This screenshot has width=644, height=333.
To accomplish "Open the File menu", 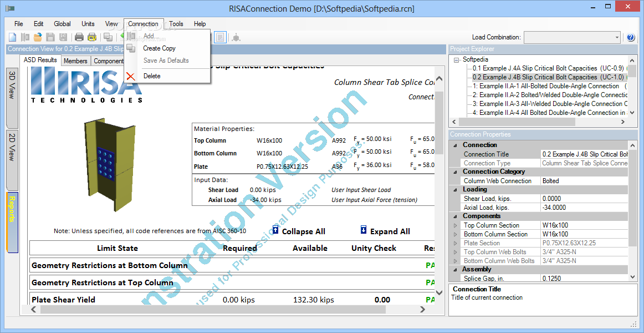I will click(18, 24).
